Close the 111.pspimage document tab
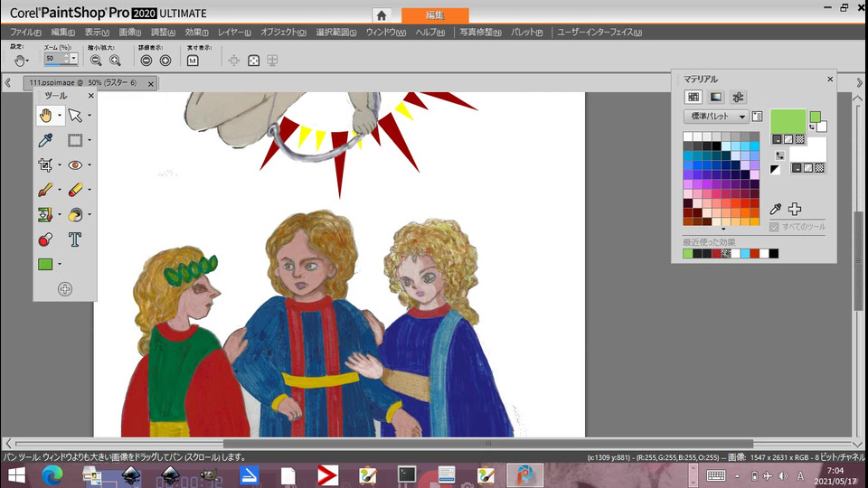 pyautogui.click(x=150, y=83)
